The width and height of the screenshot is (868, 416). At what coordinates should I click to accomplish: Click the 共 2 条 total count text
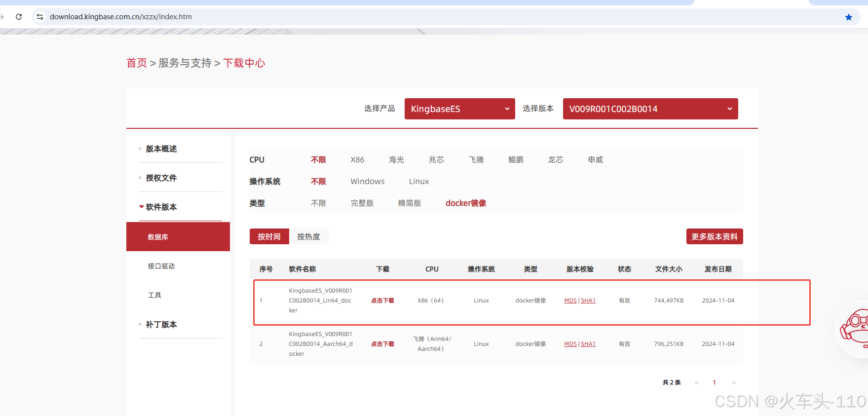672,382
